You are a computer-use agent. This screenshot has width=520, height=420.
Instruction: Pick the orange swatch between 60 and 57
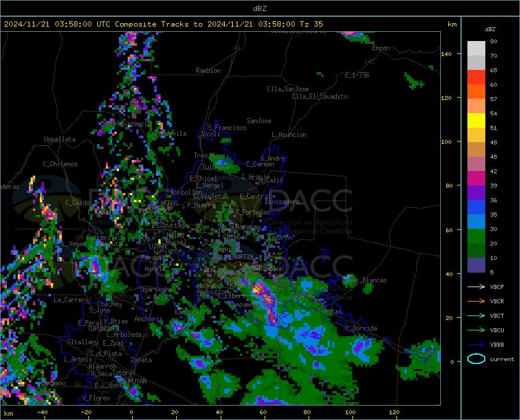[x=476, y=92]
